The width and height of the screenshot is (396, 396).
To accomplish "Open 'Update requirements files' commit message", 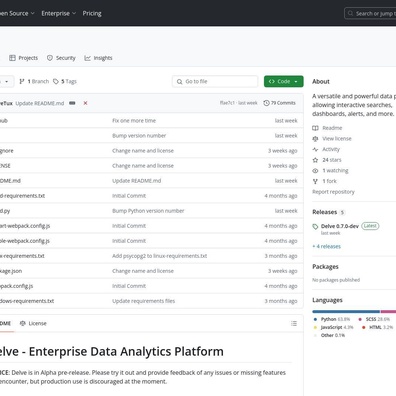I will (143, 301).
